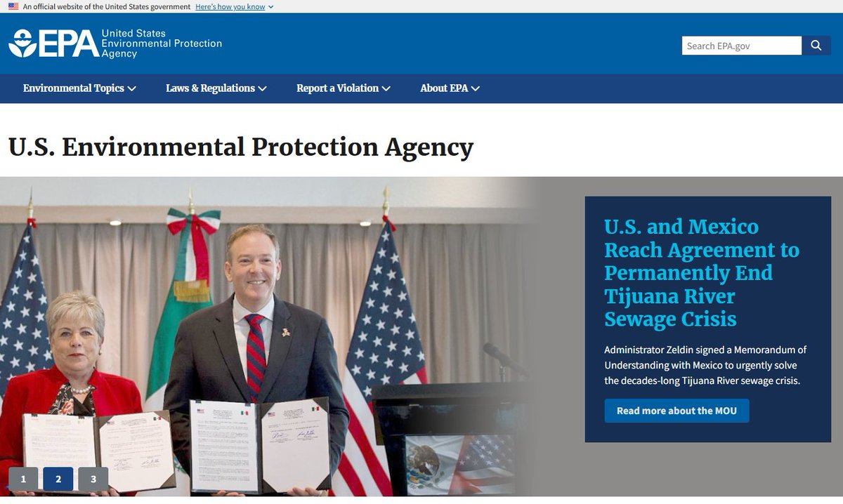This screenshot has width=843, height=504.
Task: Click the official website of the United States government text
Action: [x=107, y=6]
